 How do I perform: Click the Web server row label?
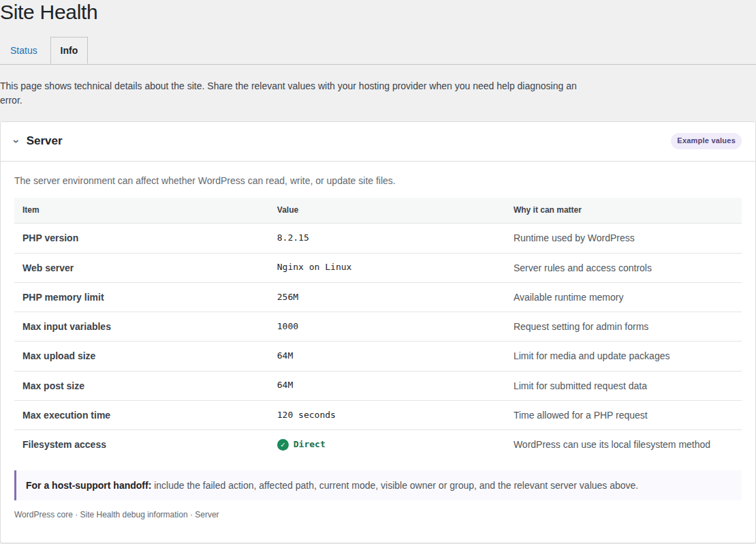click(x=48, y=268)
